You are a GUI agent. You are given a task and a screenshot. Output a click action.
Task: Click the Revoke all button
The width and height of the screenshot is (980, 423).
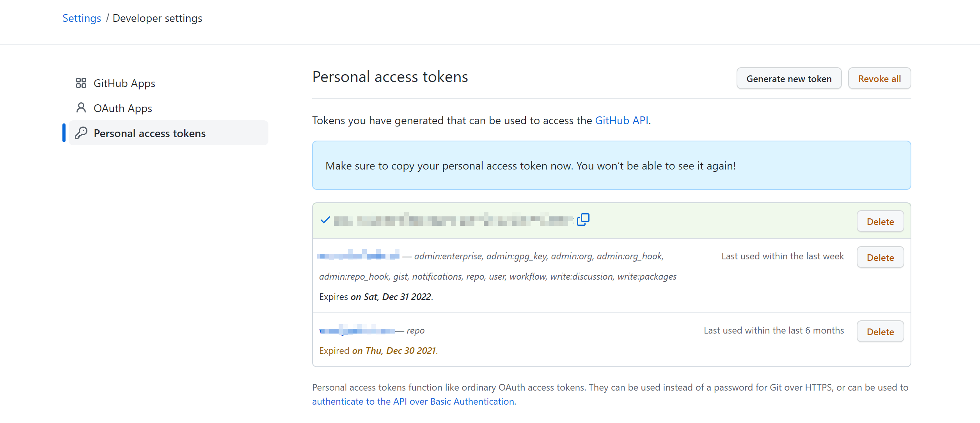(879, 79)
